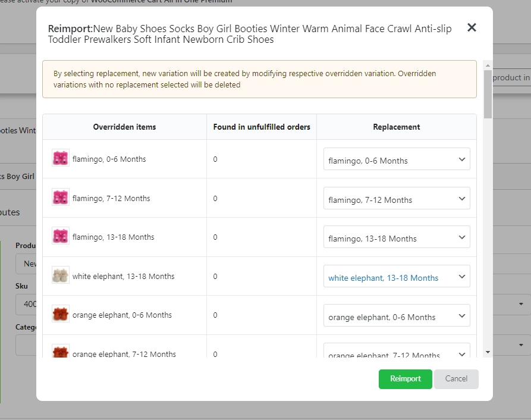Viewport: 531px width, 420px height.
Task: Click the green Reimport button
Action: pyautogui.click(x=405, y=379)
